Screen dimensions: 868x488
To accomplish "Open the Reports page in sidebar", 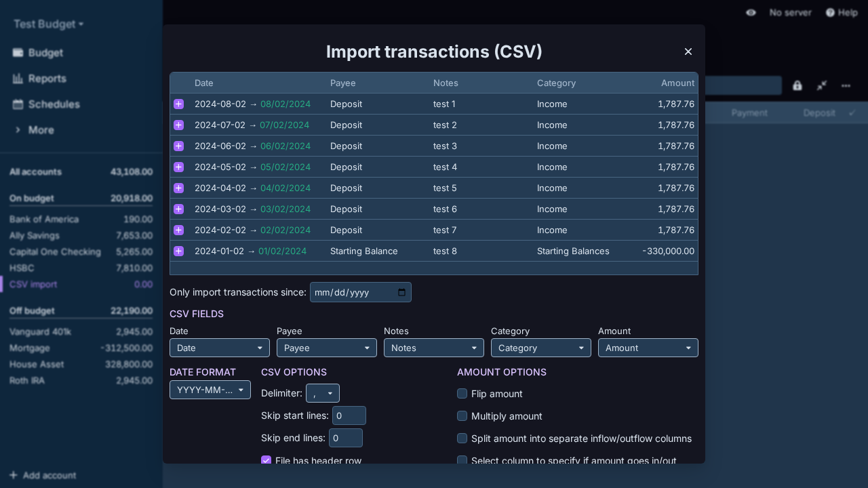I will [x=47, y=79].
